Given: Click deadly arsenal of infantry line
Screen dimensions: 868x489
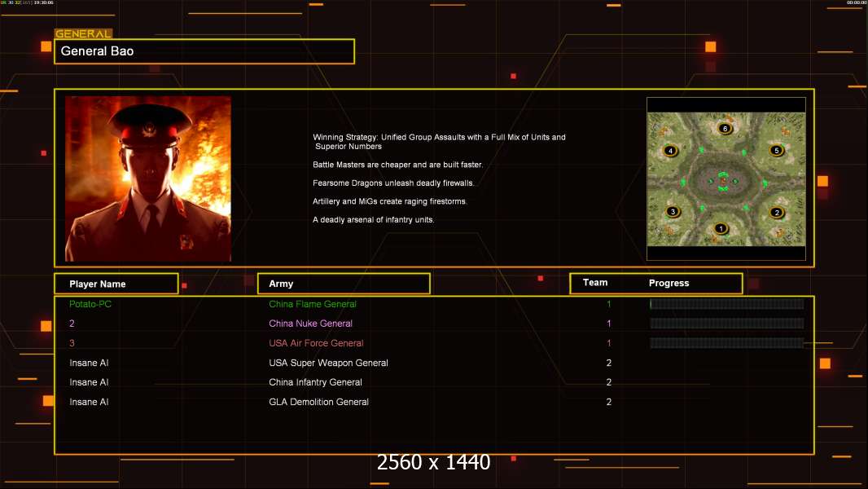Looking at the screenshot, I should [373, 219].
